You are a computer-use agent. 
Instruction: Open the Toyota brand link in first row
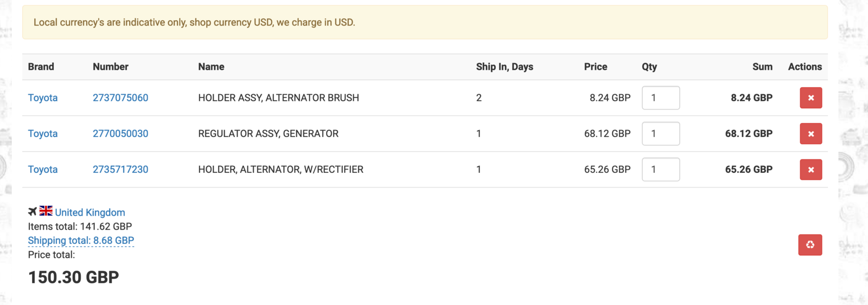pyautogui.click(x=43, y=98)
